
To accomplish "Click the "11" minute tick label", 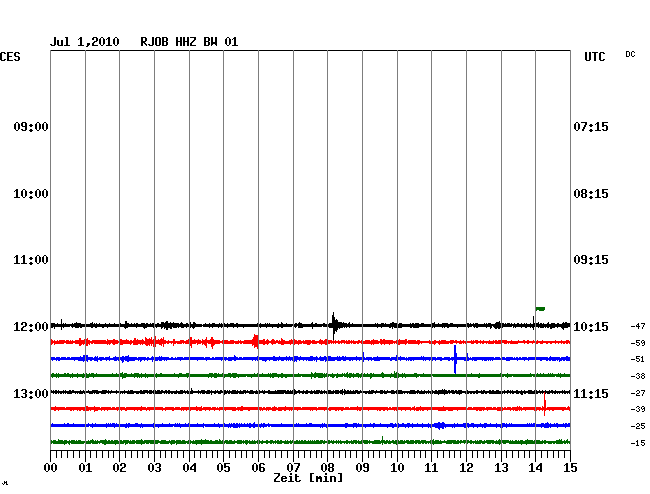I will pyautogui.click(x=432, y=468).
